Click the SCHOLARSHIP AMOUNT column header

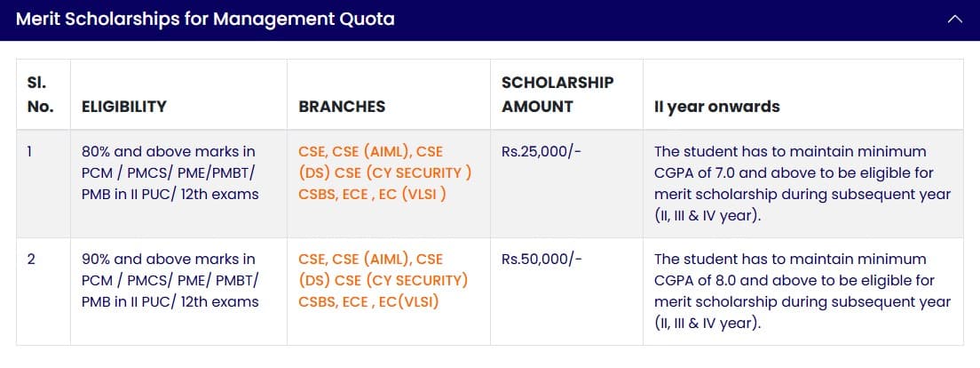557,94
